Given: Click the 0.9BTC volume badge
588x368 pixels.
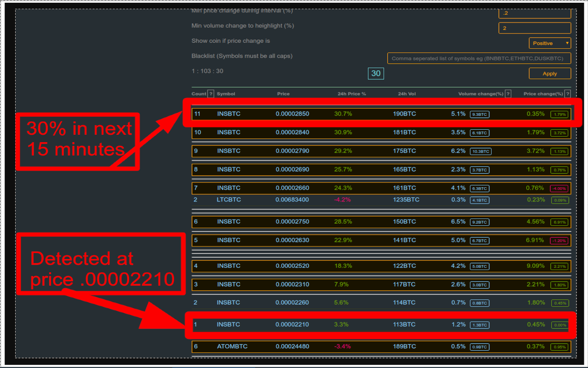Looking at the screenshot, I should click(480, 347).
